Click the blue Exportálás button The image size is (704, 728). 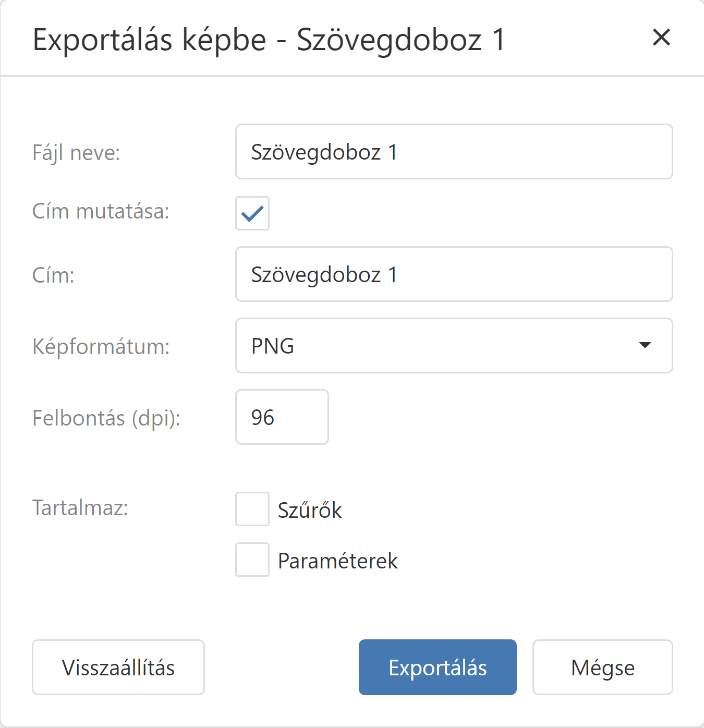438,668
